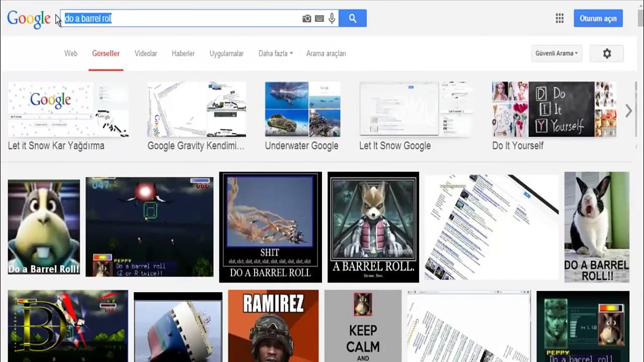The height and width of the screenshot is (362, 644).
Task: Open the KEEP CALM poster thumbnail
Action: point(363,326)
